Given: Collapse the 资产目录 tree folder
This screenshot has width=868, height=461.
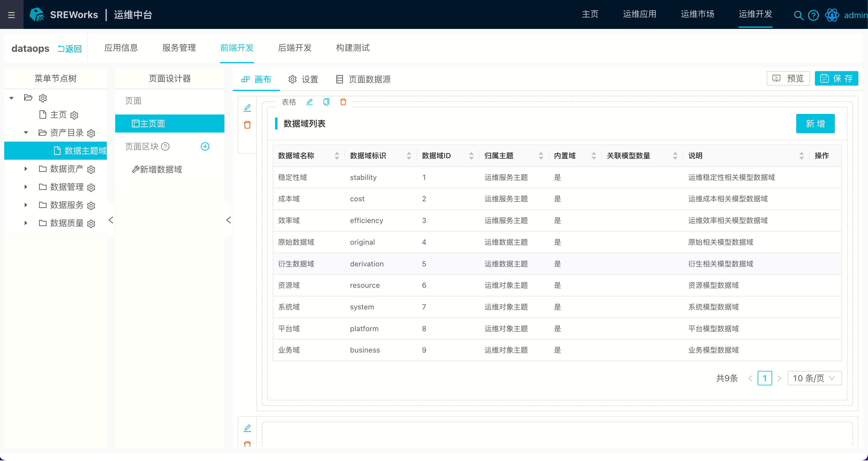Looking at the screenshot, I should pos(26,133).
